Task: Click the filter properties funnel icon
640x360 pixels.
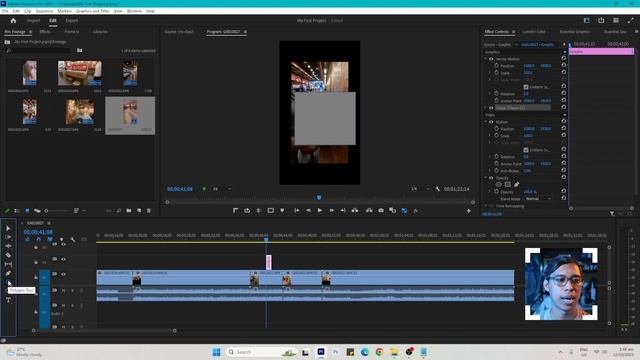Action: (612, 213)
